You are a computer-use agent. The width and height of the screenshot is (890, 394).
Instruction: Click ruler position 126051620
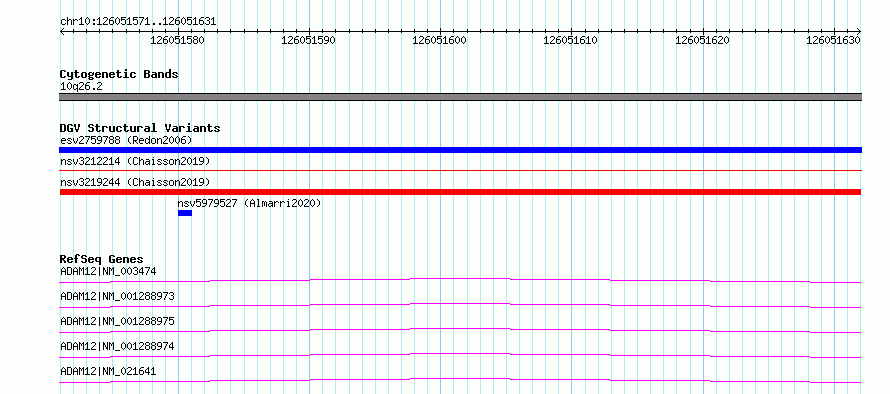[x=703, y=41]
